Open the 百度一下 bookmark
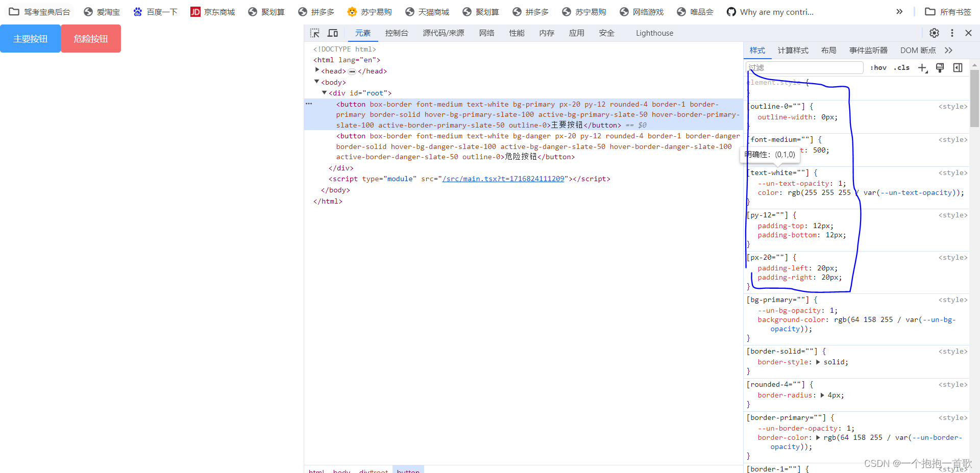 (155, 12)
